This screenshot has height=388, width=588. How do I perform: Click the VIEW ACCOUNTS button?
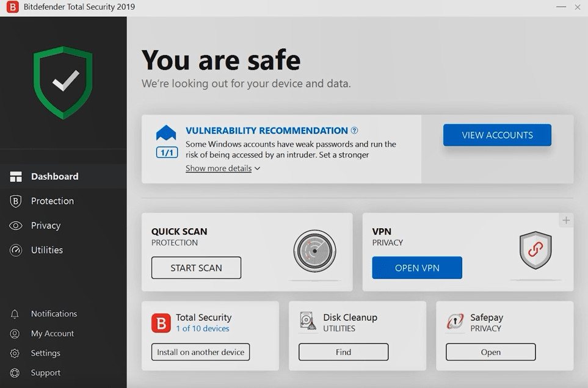click(496, 135)
